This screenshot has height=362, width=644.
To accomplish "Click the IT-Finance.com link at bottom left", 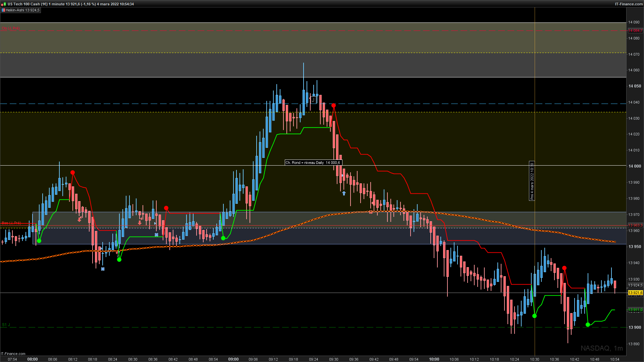I will tap(13, 354).
